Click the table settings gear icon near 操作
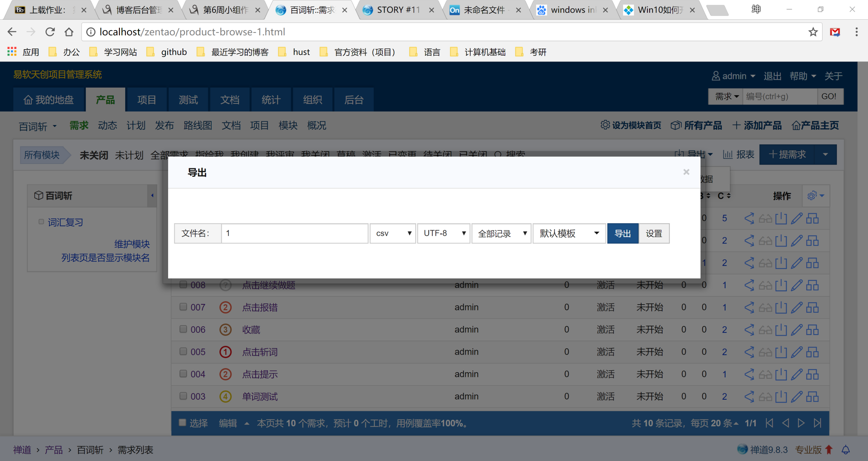Viewport: 868px width, 461px height. click(x=812, y=195)
